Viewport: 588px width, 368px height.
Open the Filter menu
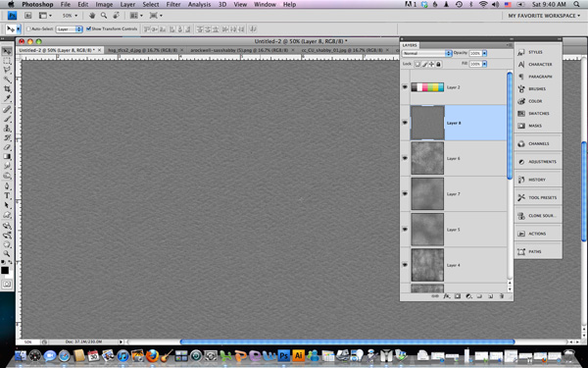pyautogui.click(x=173, y=5)
